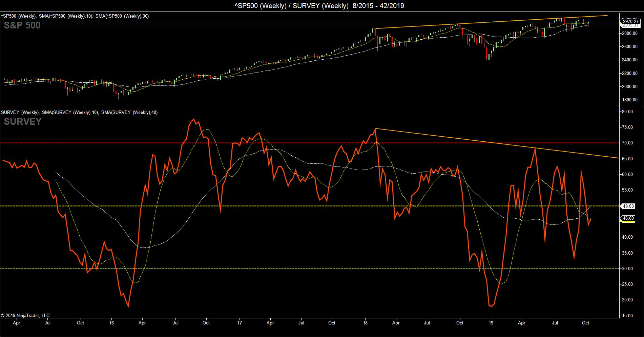Viewport: 644px width, 337px height.
Task: Select the yellow dashed 50.00 level line
Action: [310, 206]
